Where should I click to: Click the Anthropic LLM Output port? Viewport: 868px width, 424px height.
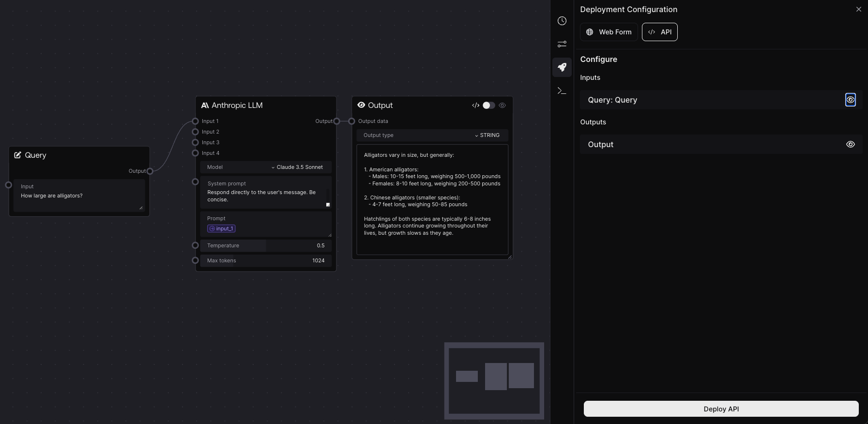click(x=336, y=121)
